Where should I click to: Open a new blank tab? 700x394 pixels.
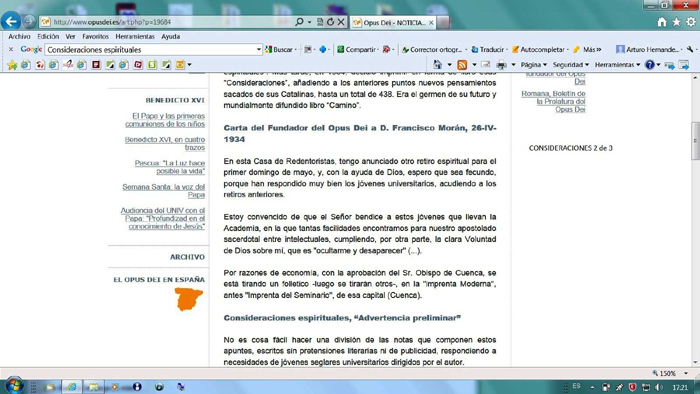coord(443,23)
